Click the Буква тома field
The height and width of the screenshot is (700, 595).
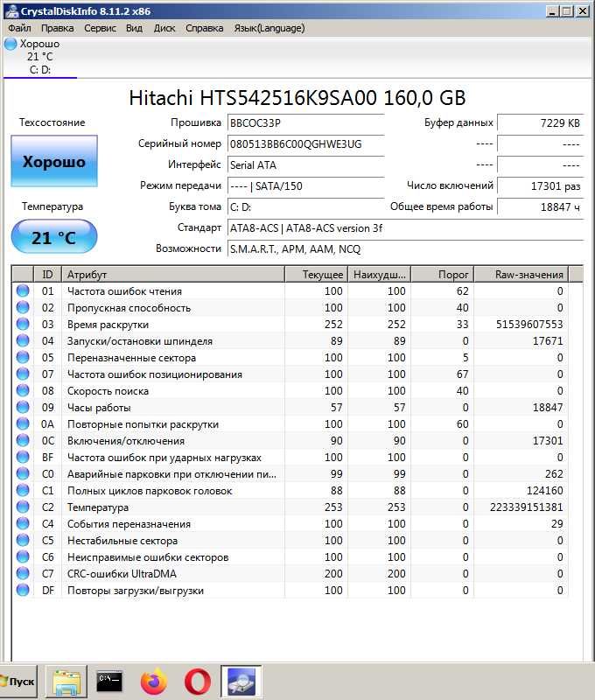click(x=305, y=206)
